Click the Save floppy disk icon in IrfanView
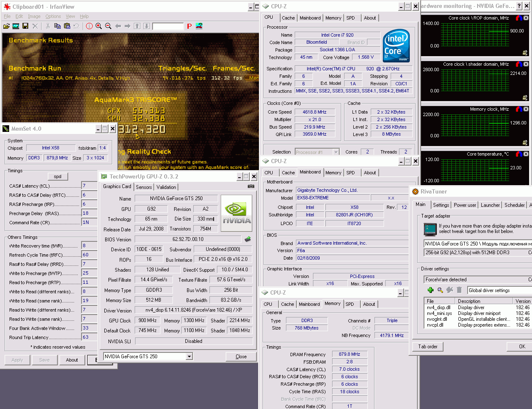Screen dimensions: 532x409 tap(25, 26)
